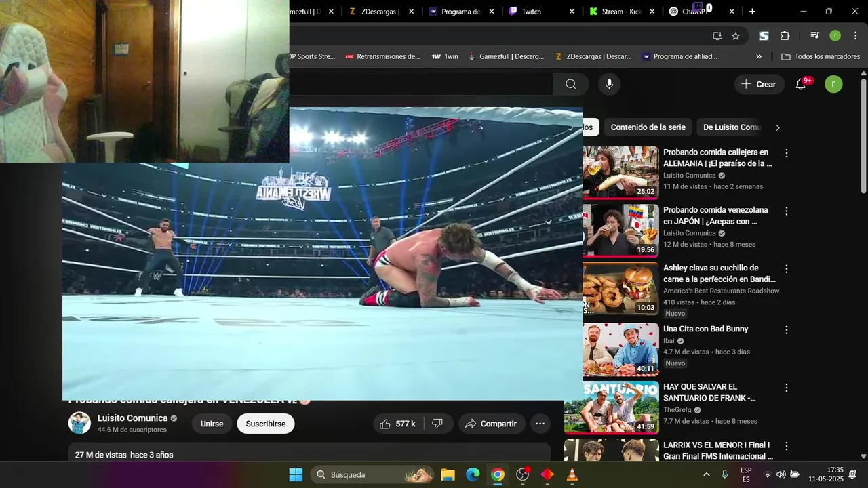Open Probando comida callejera en ALEMANIA thumbnail

[621, 172]
